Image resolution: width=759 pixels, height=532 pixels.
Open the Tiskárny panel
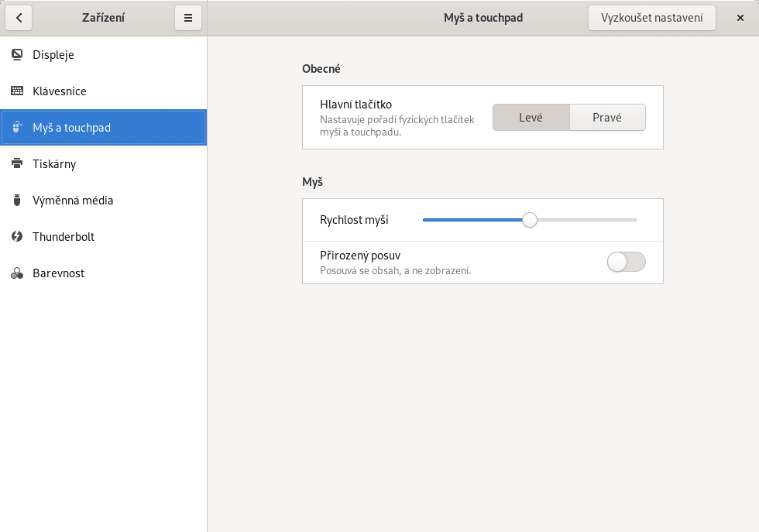coord(54,164)
